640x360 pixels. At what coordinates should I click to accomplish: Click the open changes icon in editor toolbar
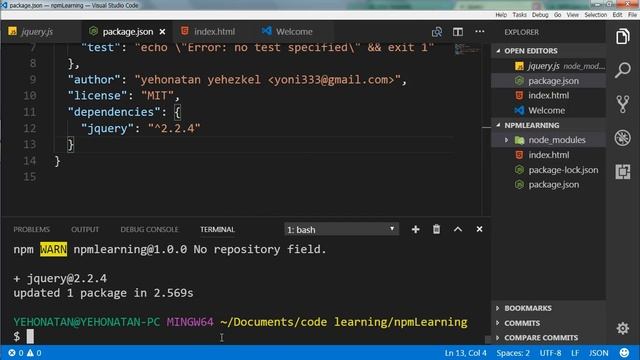click(x=437, y=32)
